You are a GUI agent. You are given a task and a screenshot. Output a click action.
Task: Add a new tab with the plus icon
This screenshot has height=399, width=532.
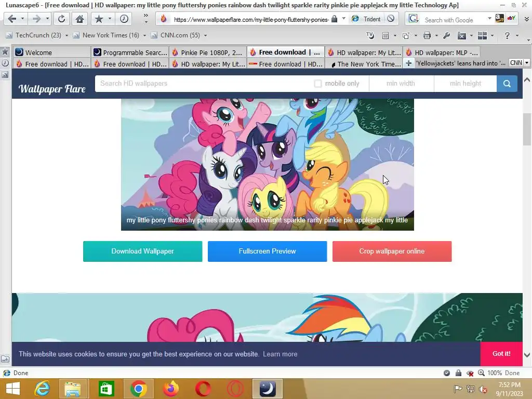pos(409,63)
